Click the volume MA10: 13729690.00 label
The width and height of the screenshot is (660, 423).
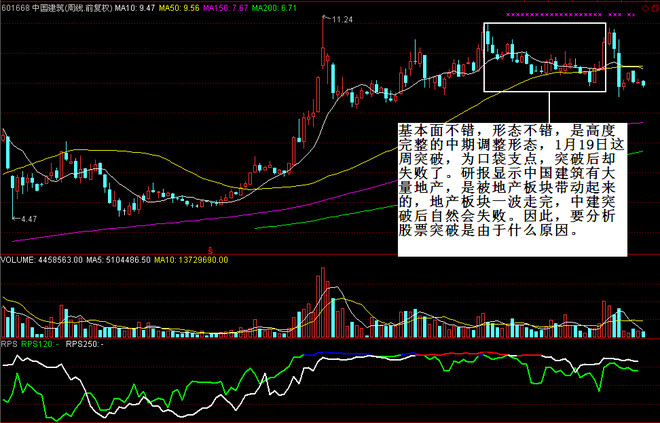[191, 260]
